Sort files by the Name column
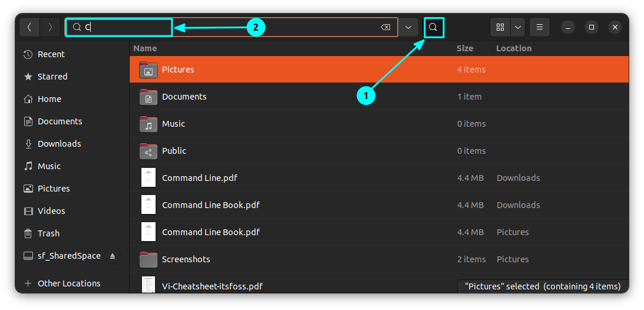Viewport: 644px width, 310px height. [x=145, y=48]
